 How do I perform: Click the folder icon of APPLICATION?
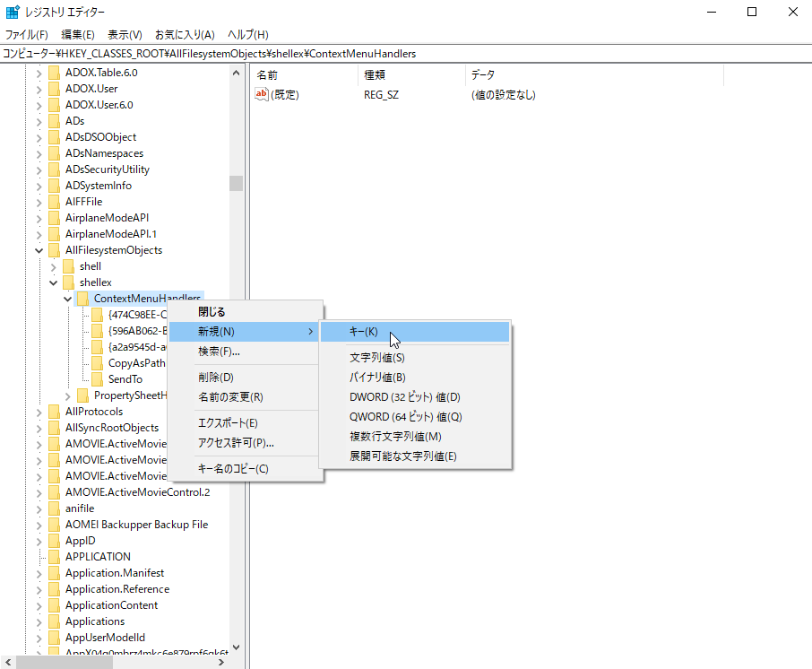[x=55, y=557]
